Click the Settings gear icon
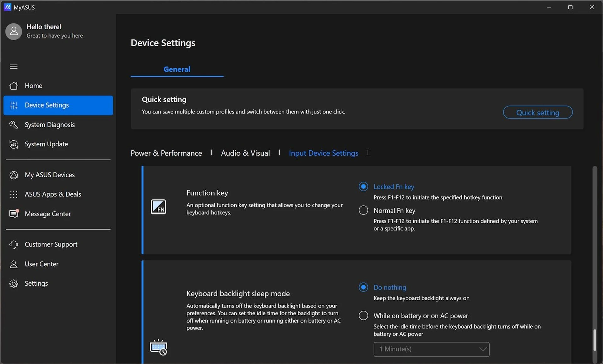This screenshot has width=603, height=364. pos(14,284)
